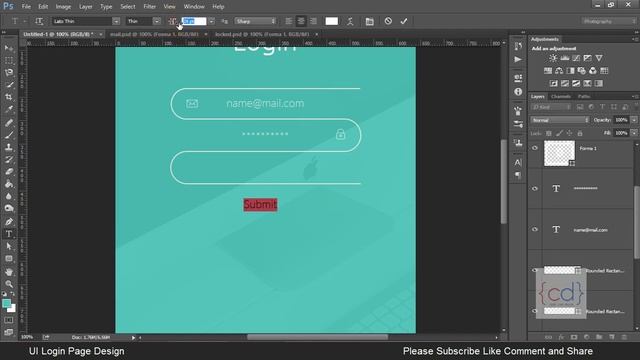
Task: Open the Window menu
Action: pyautogui.click(x=194, y=7)
